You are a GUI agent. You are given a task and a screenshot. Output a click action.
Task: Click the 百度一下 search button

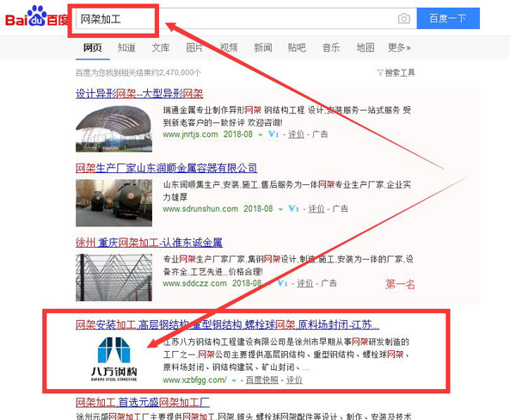tap(448, 19)
